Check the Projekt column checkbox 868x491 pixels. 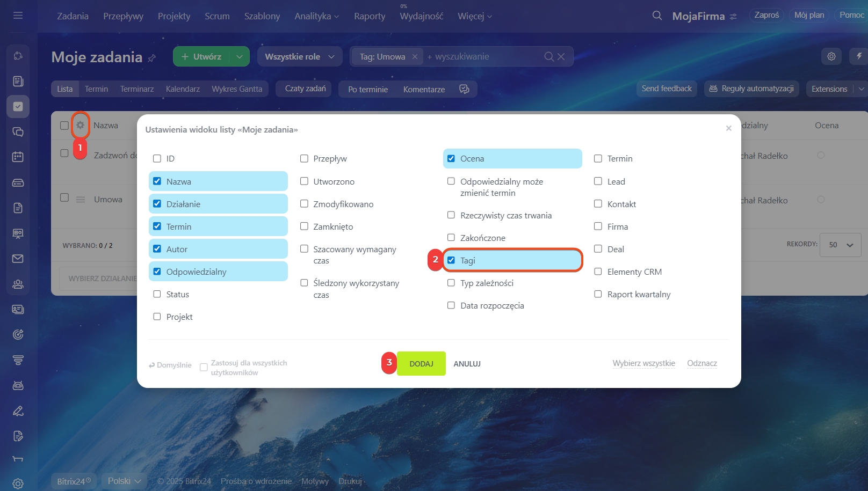tap(157, 317)
